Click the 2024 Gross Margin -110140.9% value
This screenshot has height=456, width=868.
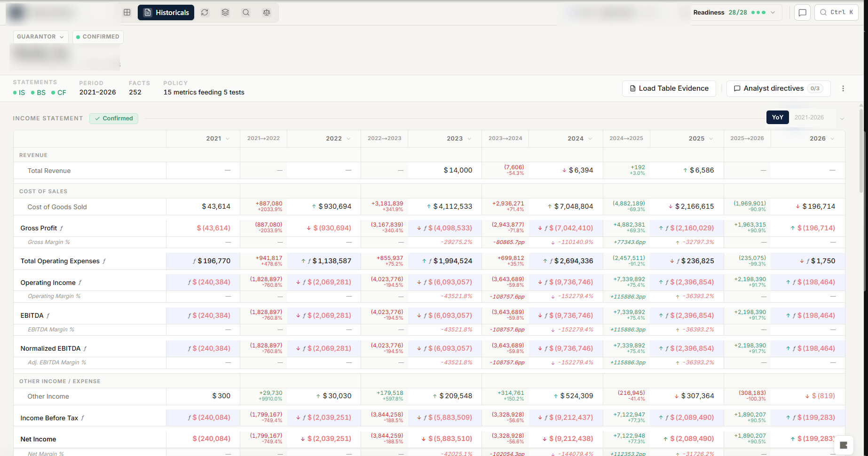576,242
